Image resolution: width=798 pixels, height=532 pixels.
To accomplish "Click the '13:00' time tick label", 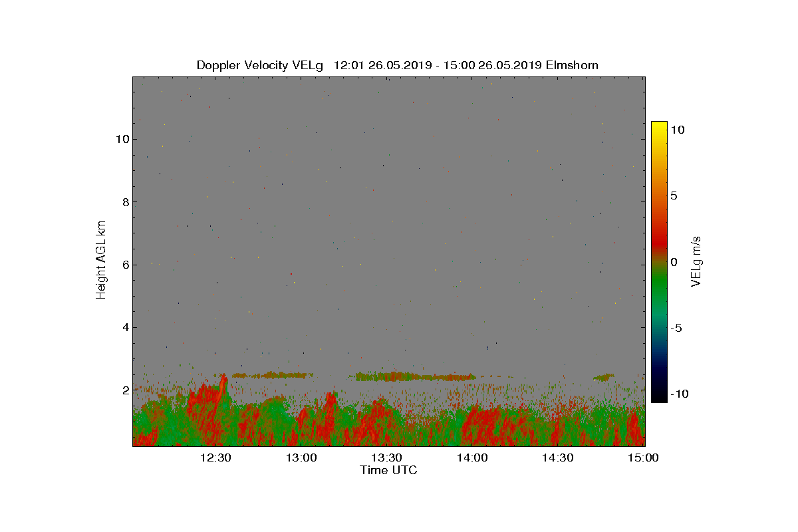I will point(301,458).
